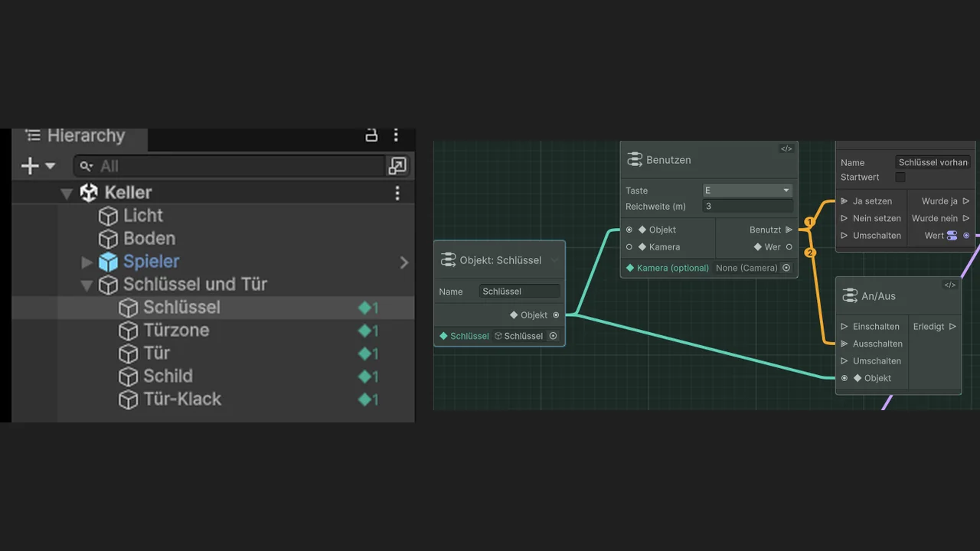Click the blue Spieler prefab cube icon
This screenshot has height=551, width=980.
pyautogui.click(x=108, y=262)
